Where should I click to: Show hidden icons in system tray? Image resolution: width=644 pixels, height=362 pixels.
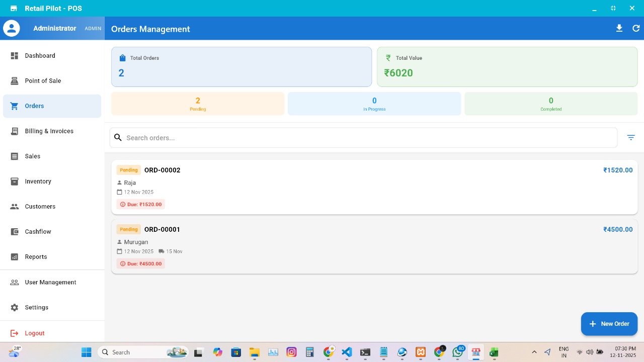pyautogui.click(x=534, y=352)
